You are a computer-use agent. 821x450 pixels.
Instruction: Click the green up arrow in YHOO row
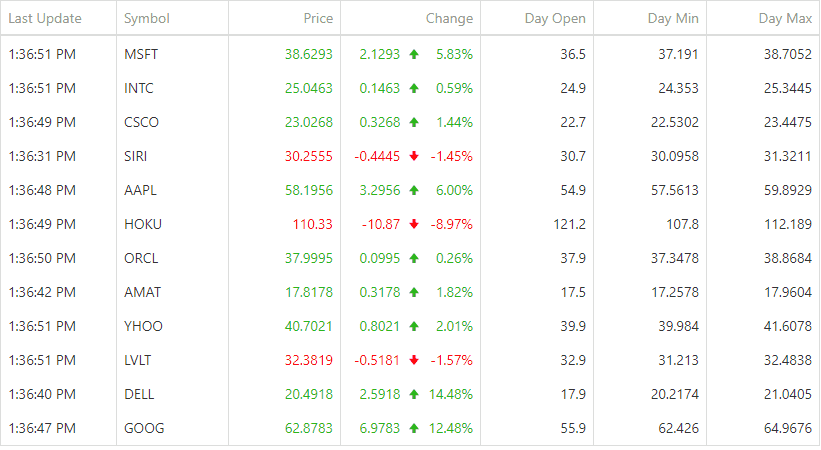(414, 326)
